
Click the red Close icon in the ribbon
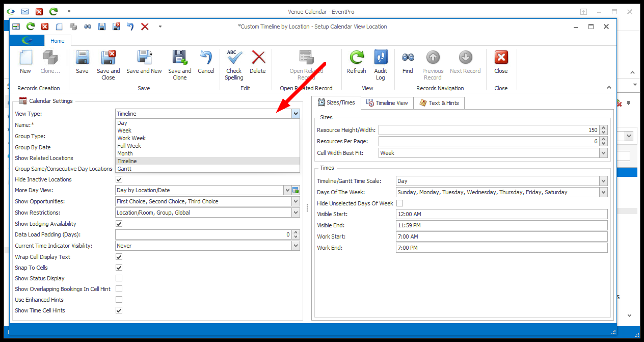(501, 57)
